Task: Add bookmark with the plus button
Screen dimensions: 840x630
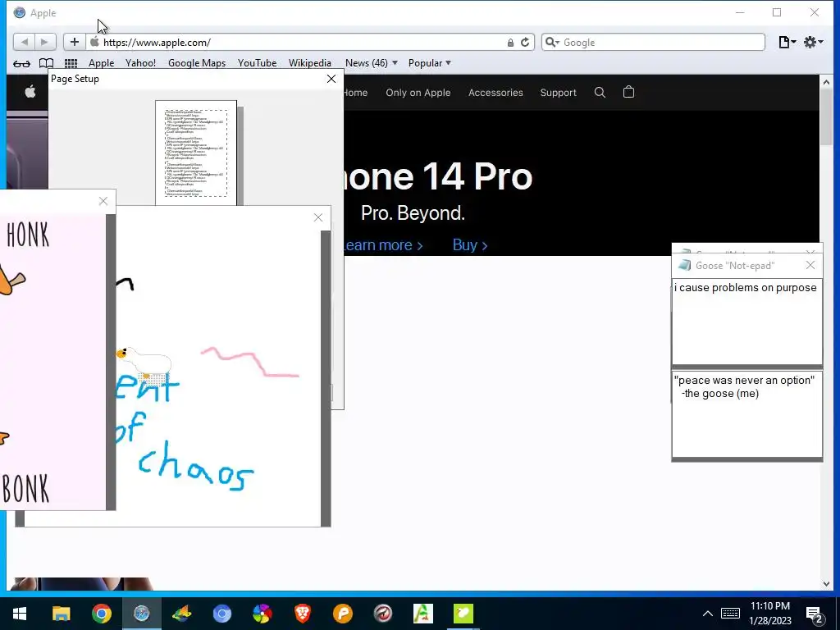Action: coord(75,42)
